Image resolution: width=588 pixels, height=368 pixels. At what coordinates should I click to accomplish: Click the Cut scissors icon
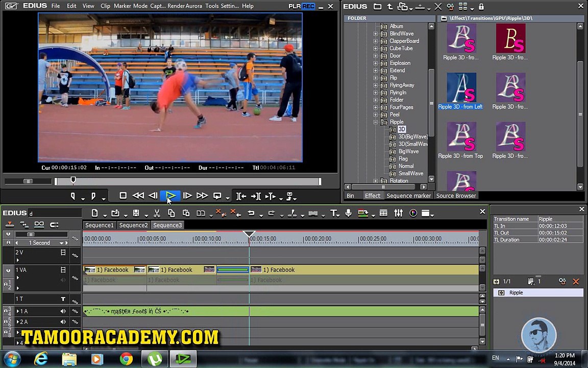[157, 213]
